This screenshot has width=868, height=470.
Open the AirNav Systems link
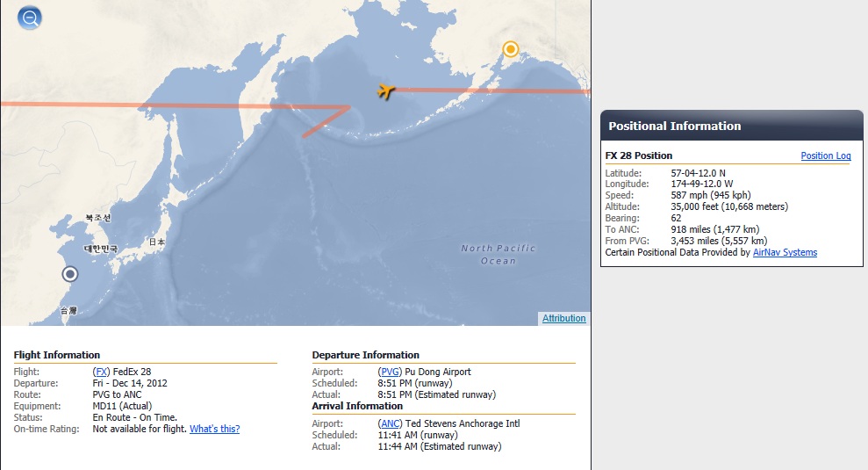[x=785, y=252]
